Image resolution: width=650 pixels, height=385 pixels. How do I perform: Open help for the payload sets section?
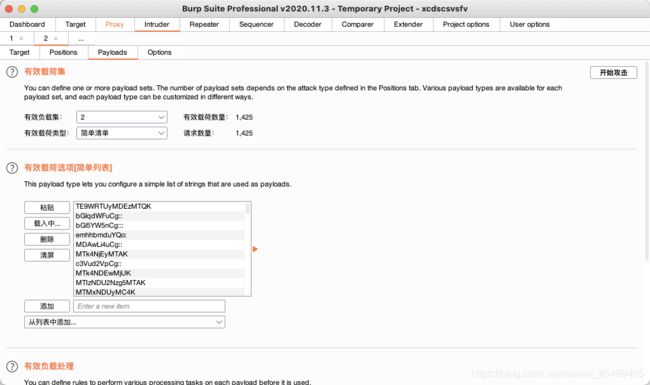click(x=12, y=72)
